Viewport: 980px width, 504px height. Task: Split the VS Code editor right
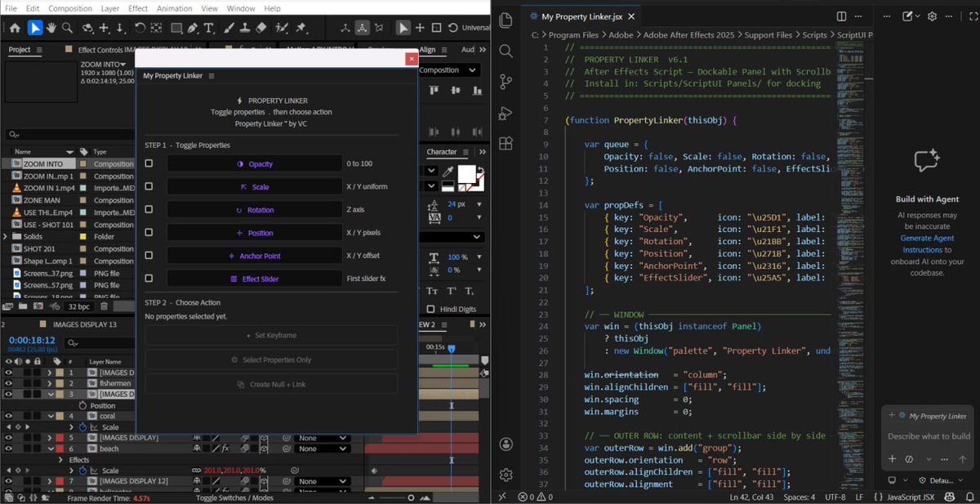point(841,16)
